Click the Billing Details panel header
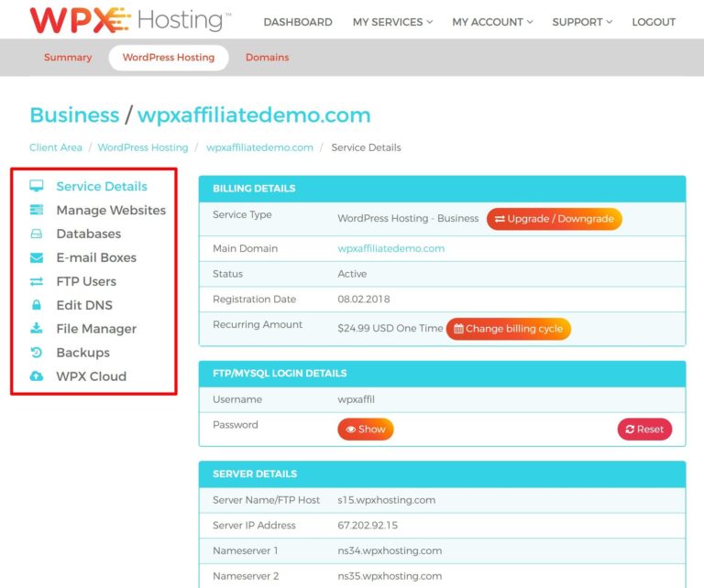The image size is (704, 588). click(x=442, y=189)
